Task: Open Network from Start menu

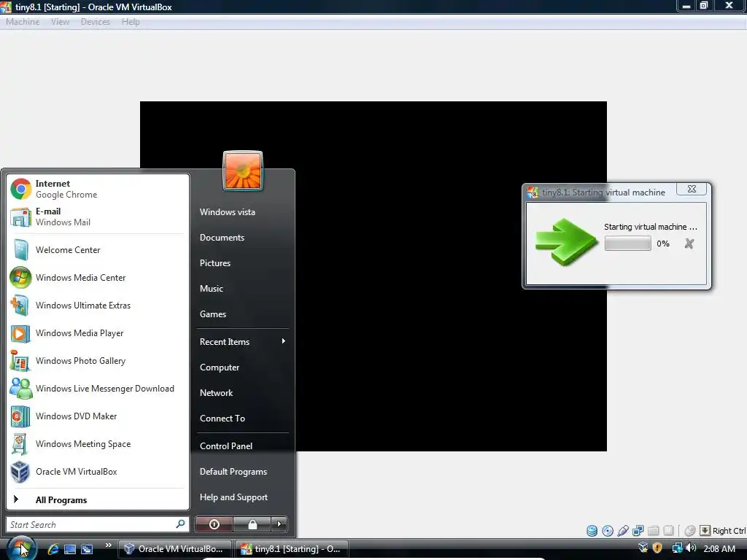Action: click(x=216, y=393)
